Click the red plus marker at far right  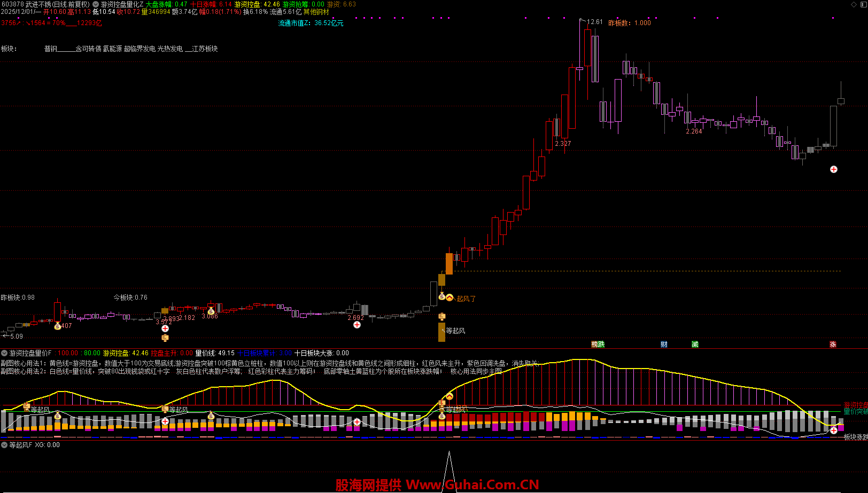pos(833,169)
